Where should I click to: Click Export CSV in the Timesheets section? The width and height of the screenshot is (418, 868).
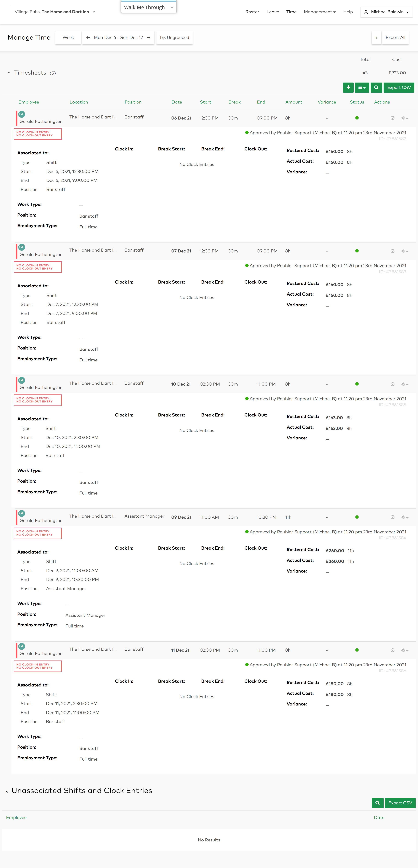[399, 88]
